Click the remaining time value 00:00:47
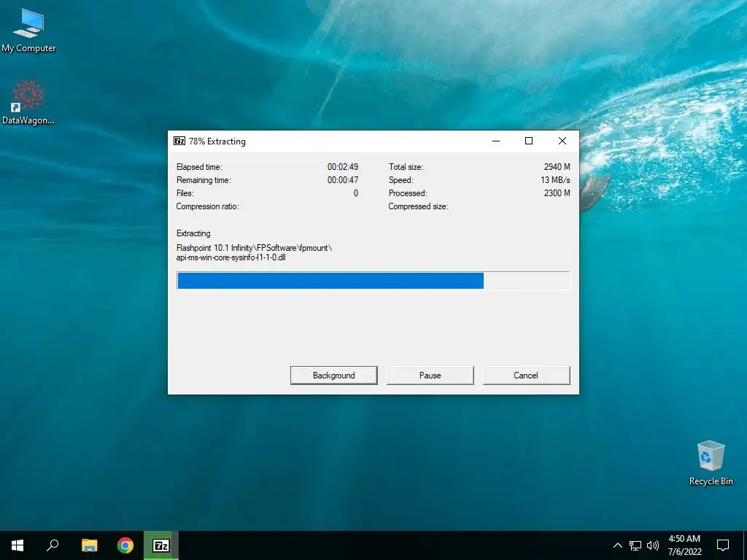Image resolution: width=747 pixels, height=560 pixels. point(343,180)
